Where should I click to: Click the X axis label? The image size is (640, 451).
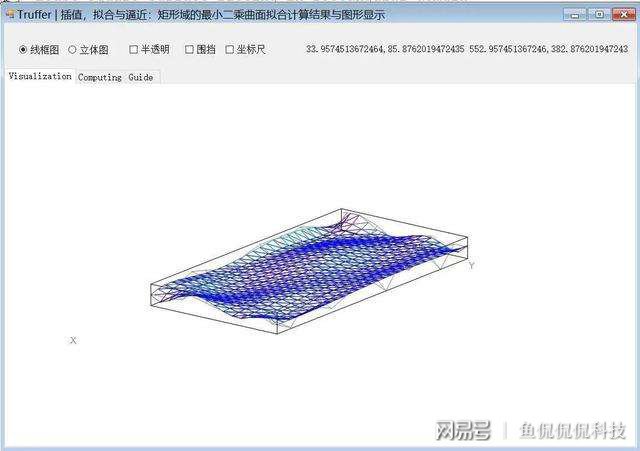point(73,340)
